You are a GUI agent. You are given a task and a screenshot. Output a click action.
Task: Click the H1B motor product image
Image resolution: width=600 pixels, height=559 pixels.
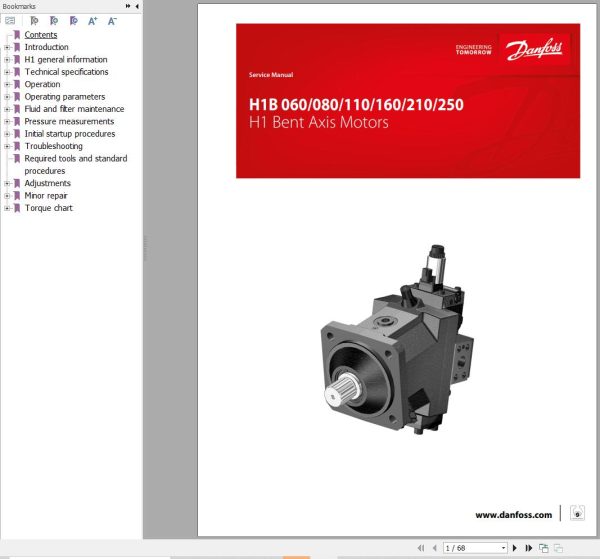[x=397, y=340]
